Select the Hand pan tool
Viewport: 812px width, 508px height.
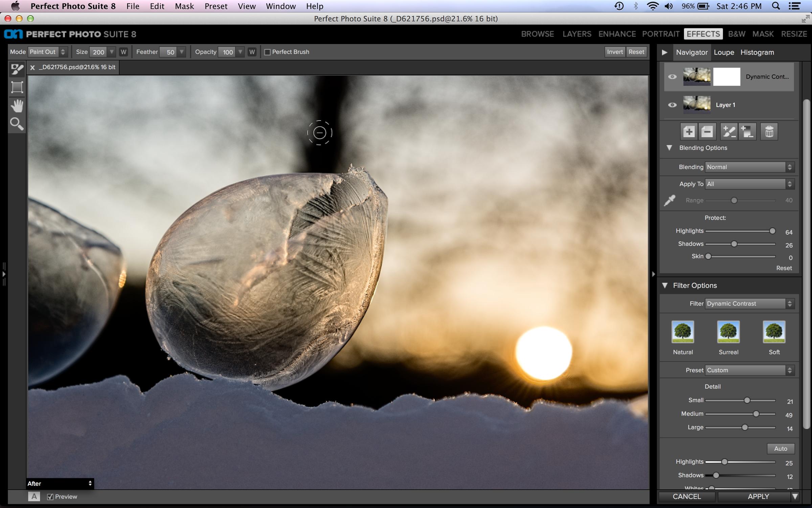[17, 106]
